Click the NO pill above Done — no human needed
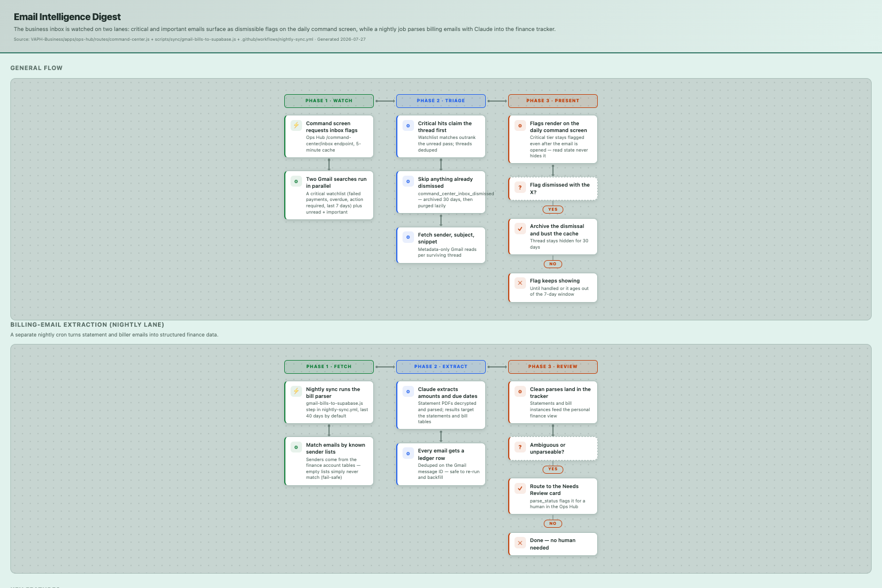882x588 pixels. point(553,524)
